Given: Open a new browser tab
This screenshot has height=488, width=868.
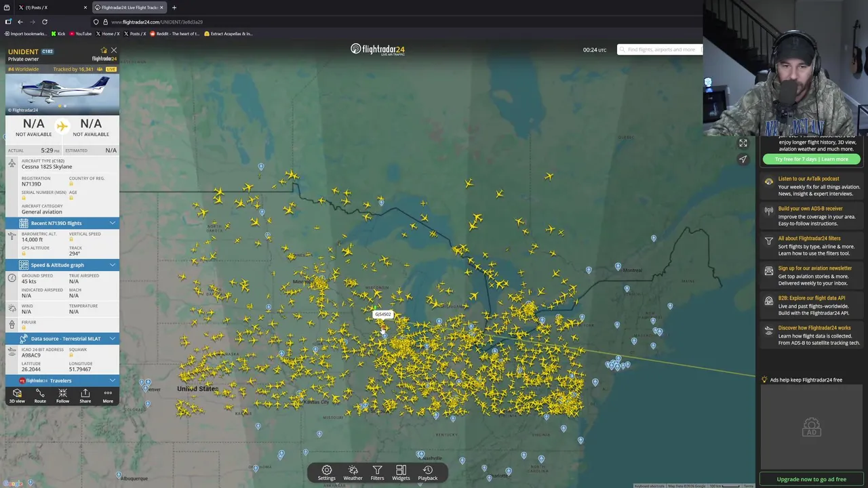Looking at the screenshot, I should [174, 7].
